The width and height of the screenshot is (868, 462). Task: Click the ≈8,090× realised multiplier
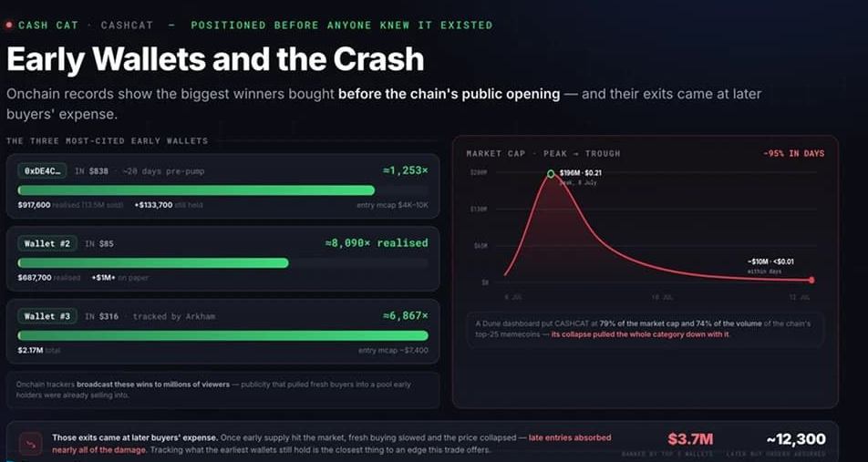point(377,243)
